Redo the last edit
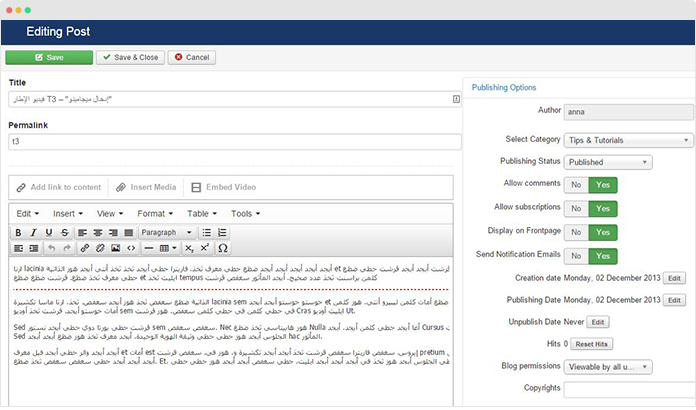696x410 pixels. pos(67,248)
